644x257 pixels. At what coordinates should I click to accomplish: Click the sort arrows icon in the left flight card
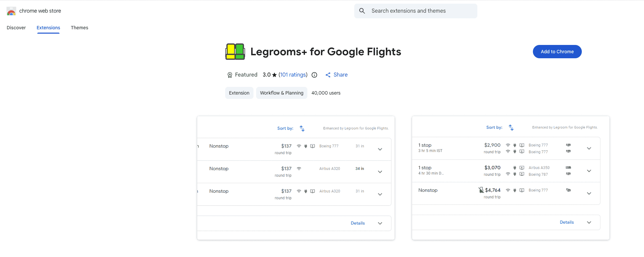point(302,128)
